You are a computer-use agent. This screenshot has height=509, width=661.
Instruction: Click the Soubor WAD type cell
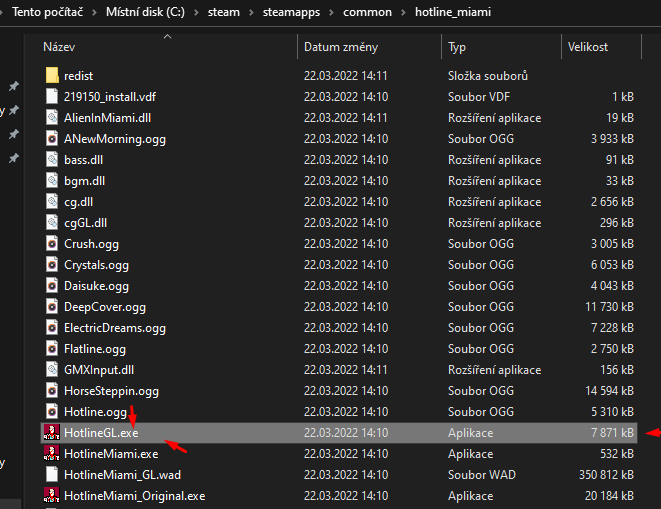(482, 475)
